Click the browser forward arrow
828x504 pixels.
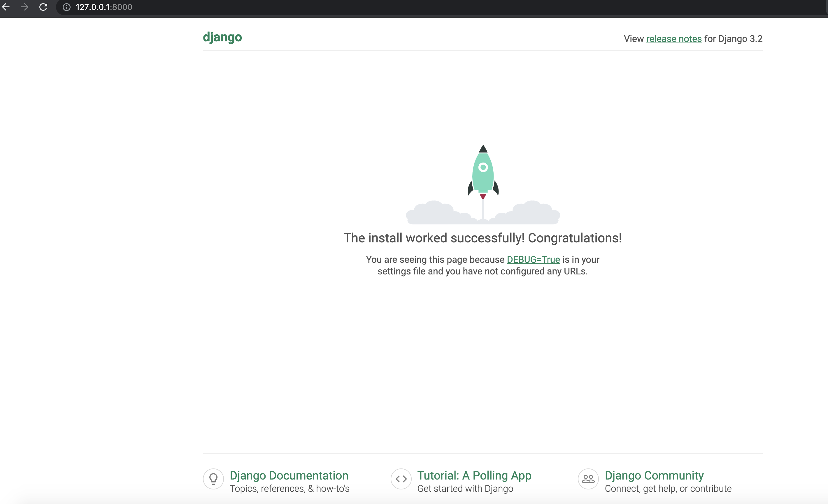(x=24, y=7)
